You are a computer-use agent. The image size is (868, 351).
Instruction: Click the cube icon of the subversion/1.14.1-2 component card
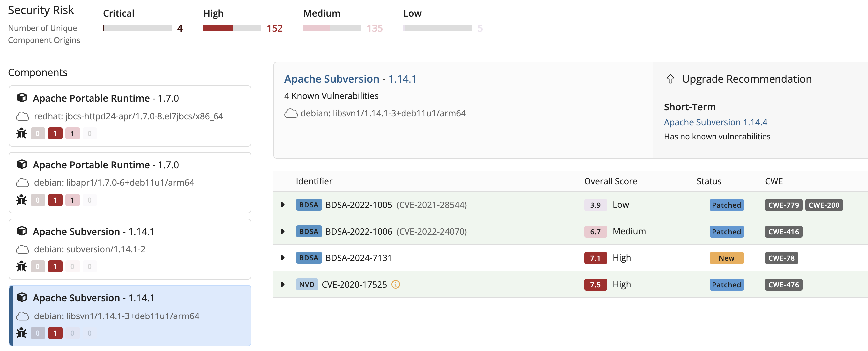pos(22,231)
